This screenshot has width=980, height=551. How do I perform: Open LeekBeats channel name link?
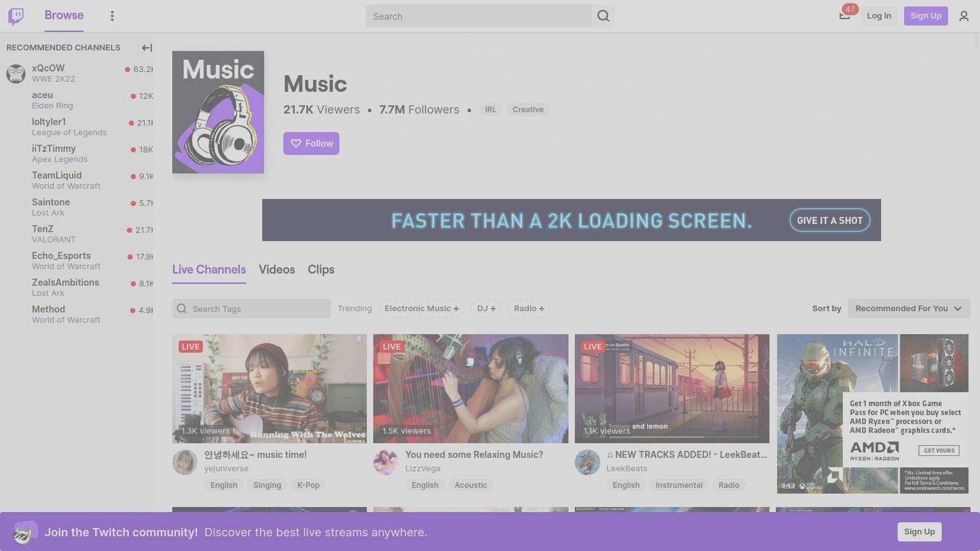click(627, 469)
